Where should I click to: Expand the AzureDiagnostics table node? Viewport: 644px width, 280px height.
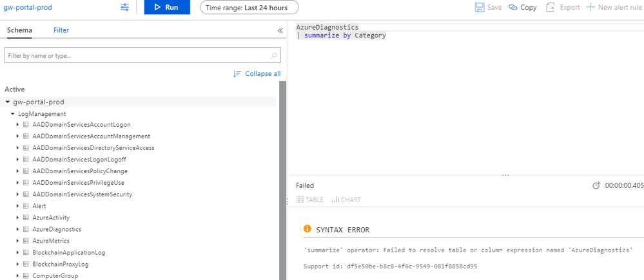[18, 229]
